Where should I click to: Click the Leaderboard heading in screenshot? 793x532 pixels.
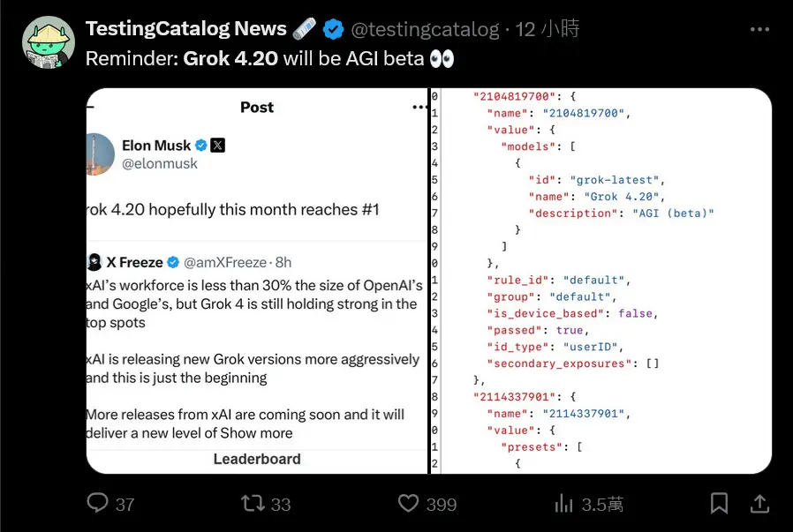click(x=257, y=459)
